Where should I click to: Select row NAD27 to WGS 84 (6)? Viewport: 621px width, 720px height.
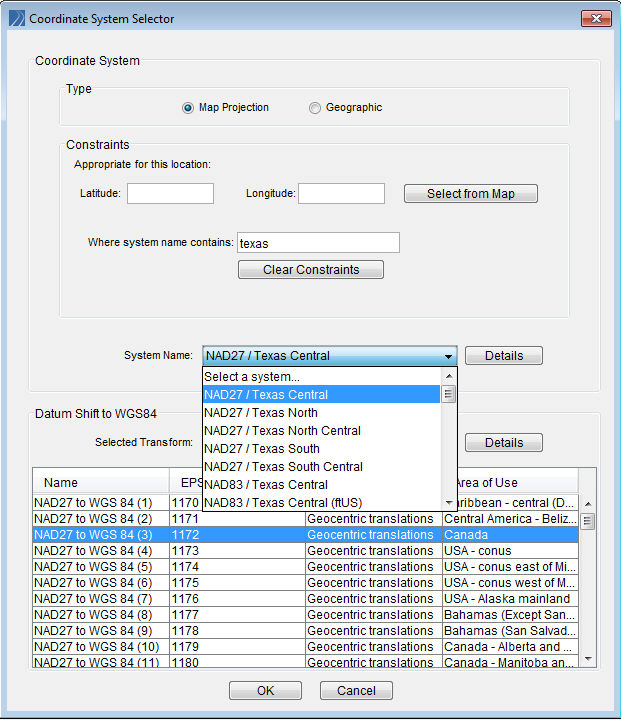pyautogui.click(x=305, y=583)
